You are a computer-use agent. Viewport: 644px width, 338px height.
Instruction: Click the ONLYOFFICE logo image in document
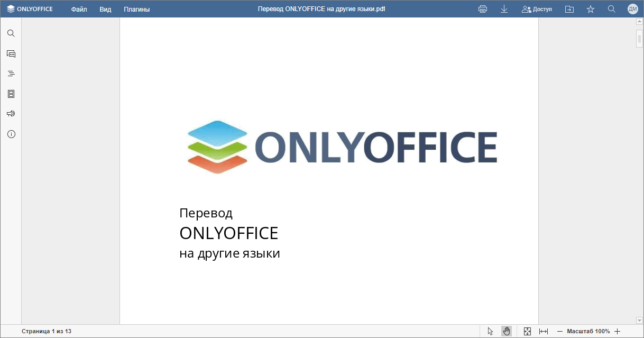(342, 147)
